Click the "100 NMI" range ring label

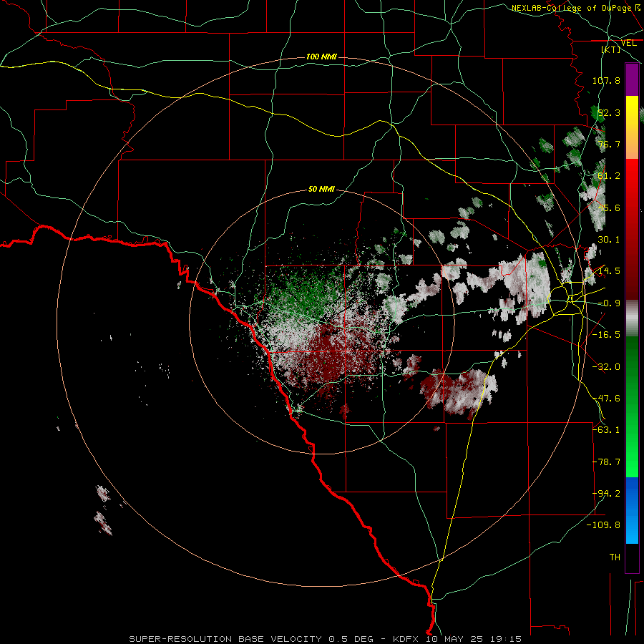point(321,57)
